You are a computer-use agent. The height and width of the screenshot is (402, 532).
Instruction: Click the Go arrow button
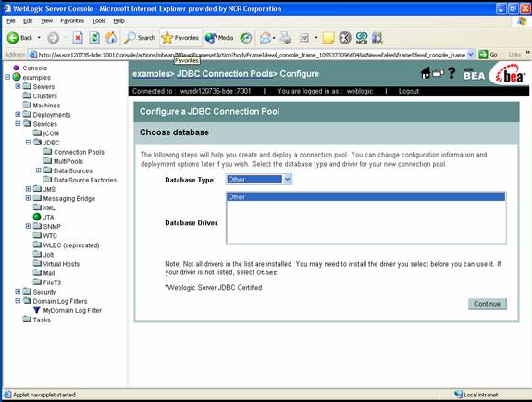pos(483,55)
